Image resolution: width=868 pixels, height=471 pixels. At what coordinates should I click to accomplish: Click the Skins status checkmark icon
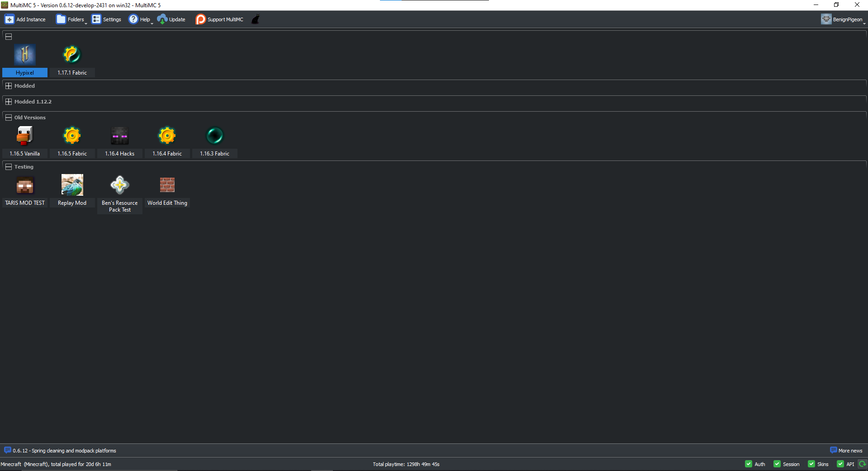[x=811, y=464]
